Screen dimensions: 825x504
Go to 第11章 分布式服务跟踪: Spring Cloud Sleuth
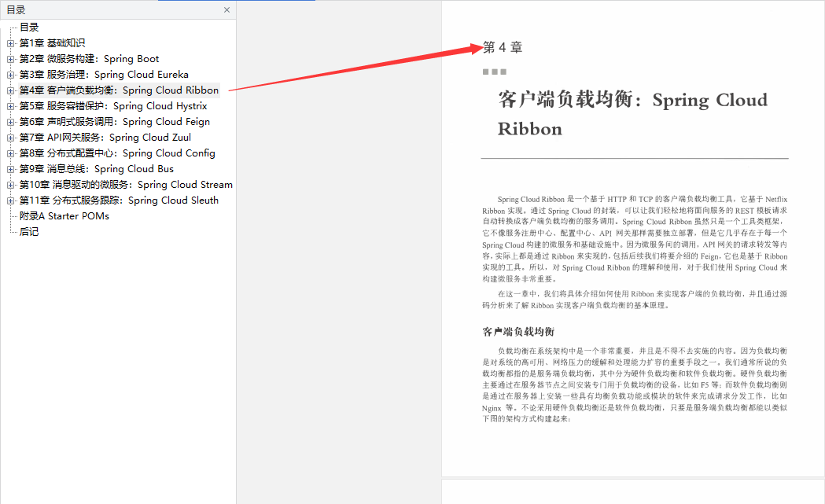click(119, 200)
